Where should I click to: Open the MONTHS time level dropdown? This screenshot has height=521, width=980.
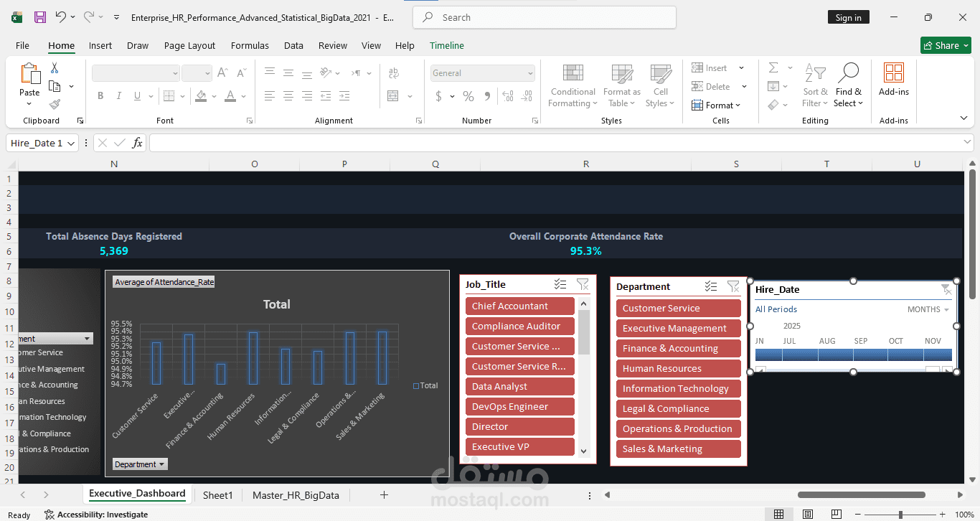tap(928, 309)
